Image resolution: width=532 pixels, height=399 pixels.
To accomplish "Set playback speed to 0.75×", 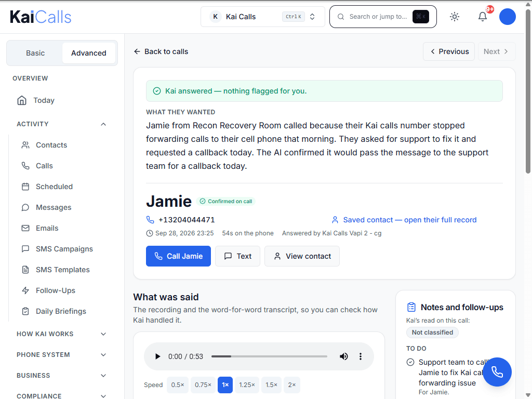I will click(203, 385).
